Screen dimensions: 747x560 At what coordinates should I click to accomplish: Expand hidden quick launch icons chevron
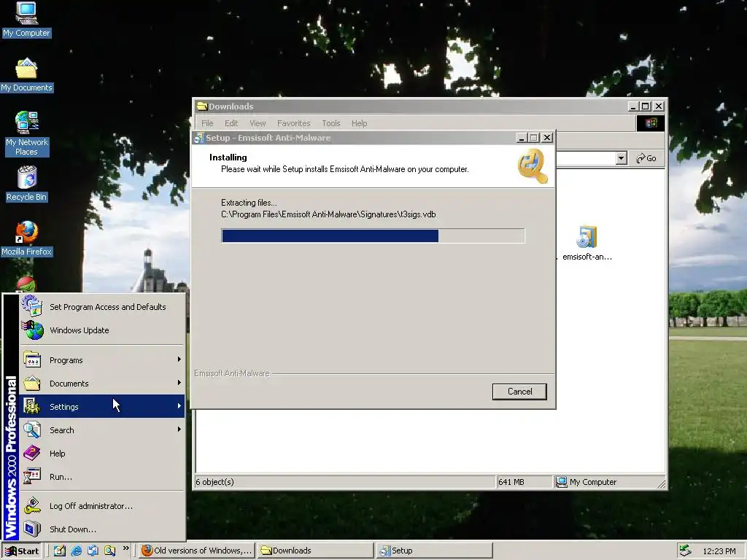pos(125,548)
